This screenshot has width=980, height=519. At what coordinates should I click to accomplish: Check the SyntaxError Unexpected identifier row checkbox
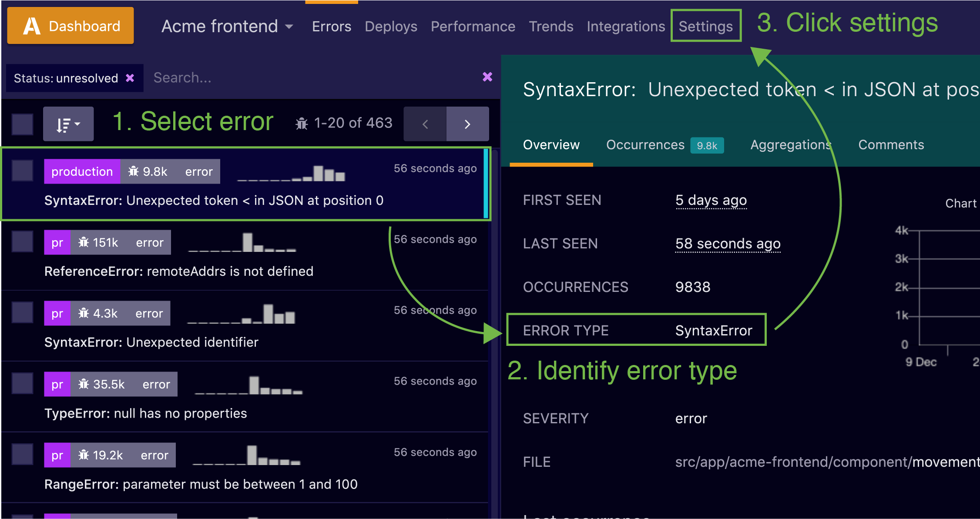23,312
